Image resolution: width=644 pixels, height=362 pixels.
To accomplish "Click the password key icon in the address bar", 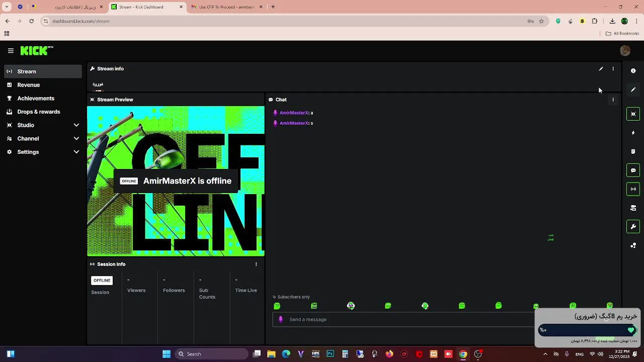I will 530,21.
